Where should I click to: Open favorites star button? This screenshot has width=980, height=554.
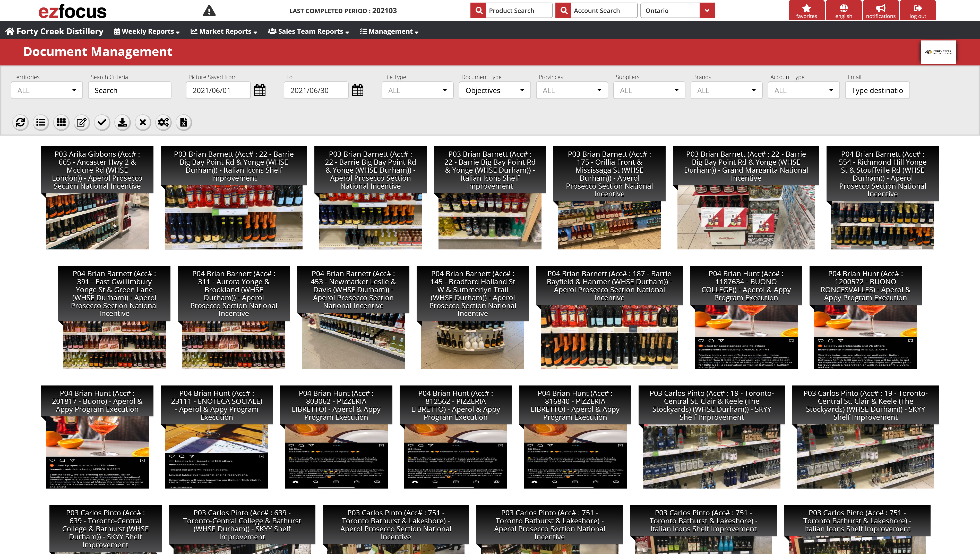pos(806,11)
